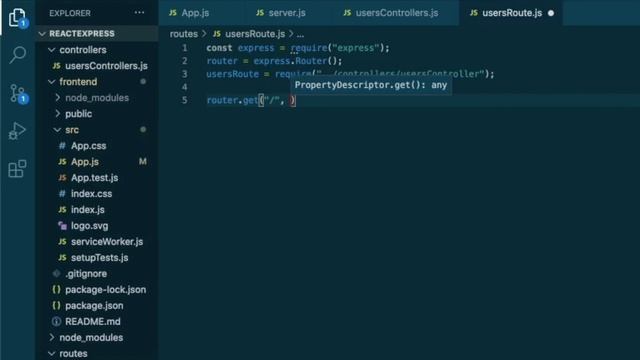Open usersControllers.js from the explorer
Viewport: 640px width, 360px height.
tap(106, 66)
